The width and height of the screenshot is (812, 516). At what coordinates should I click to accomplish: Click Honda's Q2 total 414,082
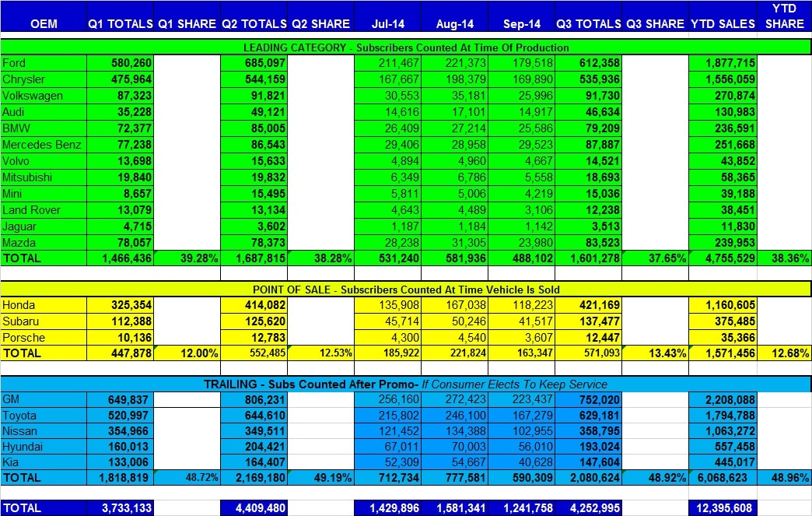(x=254, y=305)
